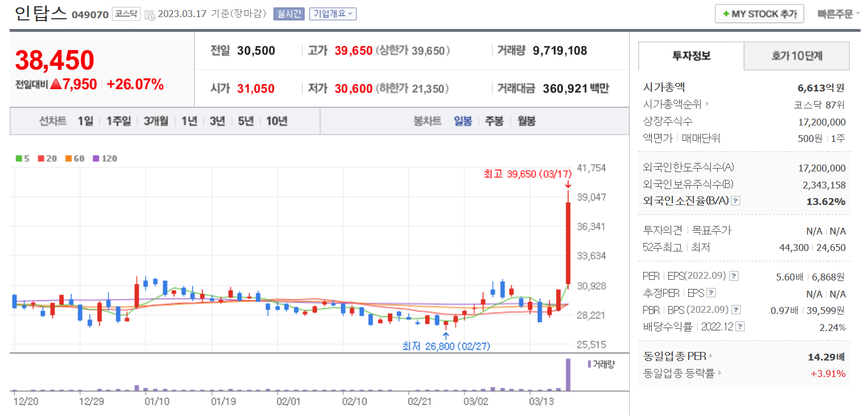Click the orange 60-day moving average legend marker
The image size is (868, 415).
pos(68,158)
